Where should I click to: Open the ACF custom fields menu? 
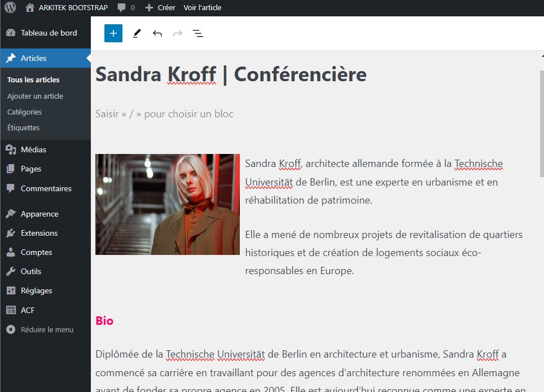28,310
